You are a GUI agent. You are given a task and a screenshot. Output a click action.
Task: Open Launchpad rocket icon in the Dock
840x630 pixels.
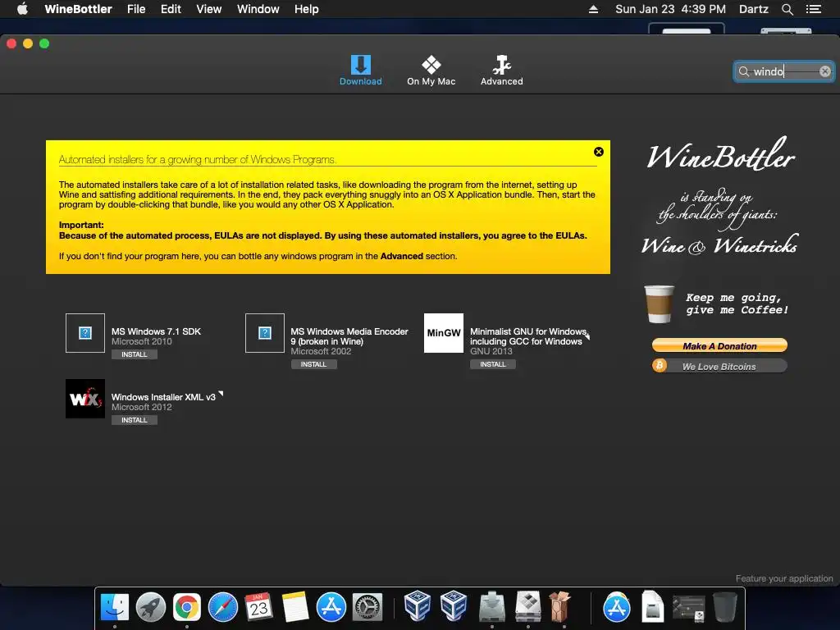[x=151, y=608]
